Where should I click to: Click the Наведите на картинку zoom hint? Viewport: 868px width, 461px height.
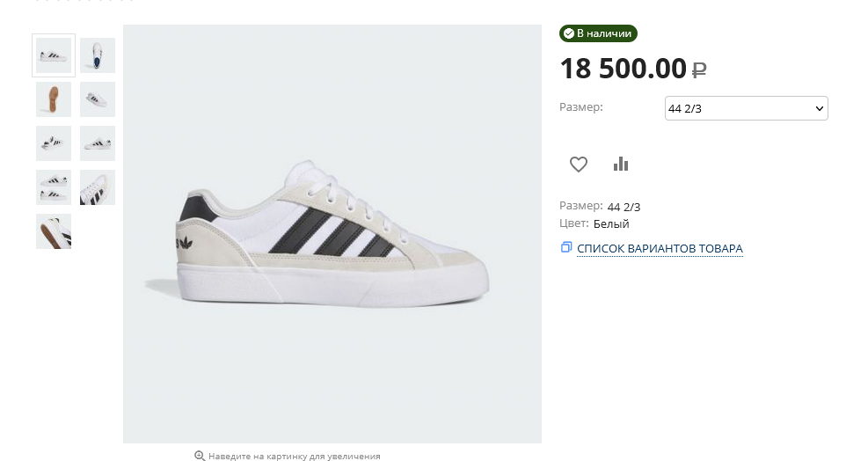[x=294, y=456]
